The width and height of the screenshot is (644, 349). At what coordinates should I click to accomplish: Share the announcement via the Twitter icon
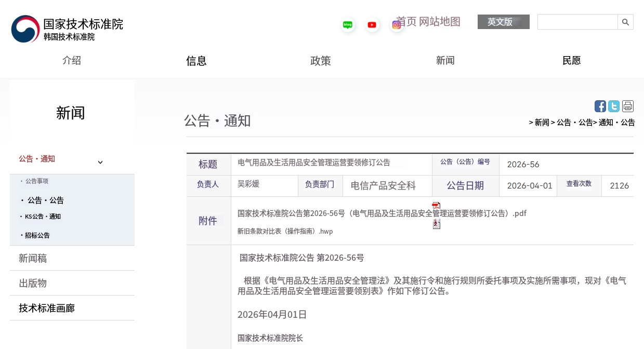click(614, 106)
